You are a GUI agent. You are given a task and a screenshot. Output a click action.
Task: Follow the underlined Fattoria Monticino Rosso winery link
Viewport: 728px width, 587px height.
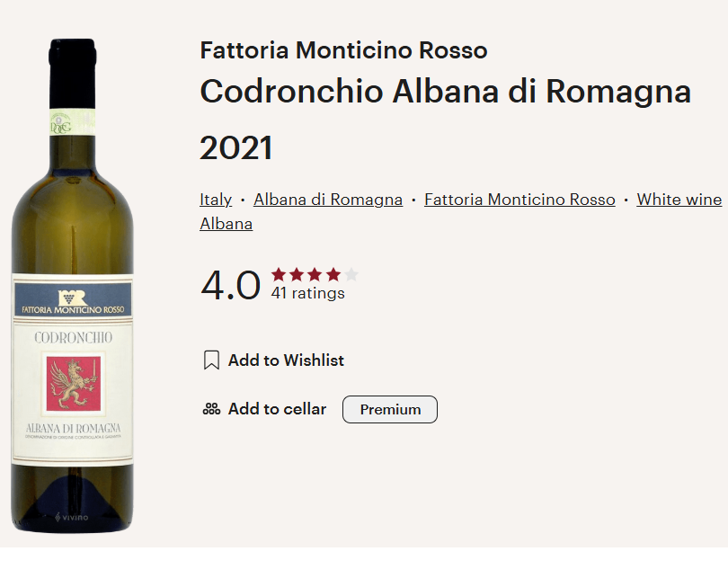coord(519,200)
